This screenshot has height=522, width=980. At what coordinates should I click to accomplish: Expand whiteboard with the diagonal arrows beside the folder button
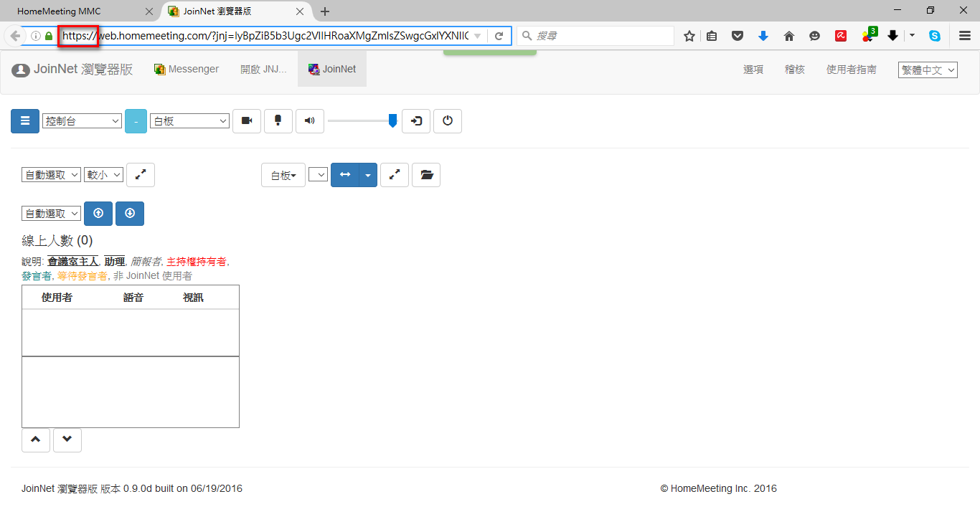coord(395,175)
